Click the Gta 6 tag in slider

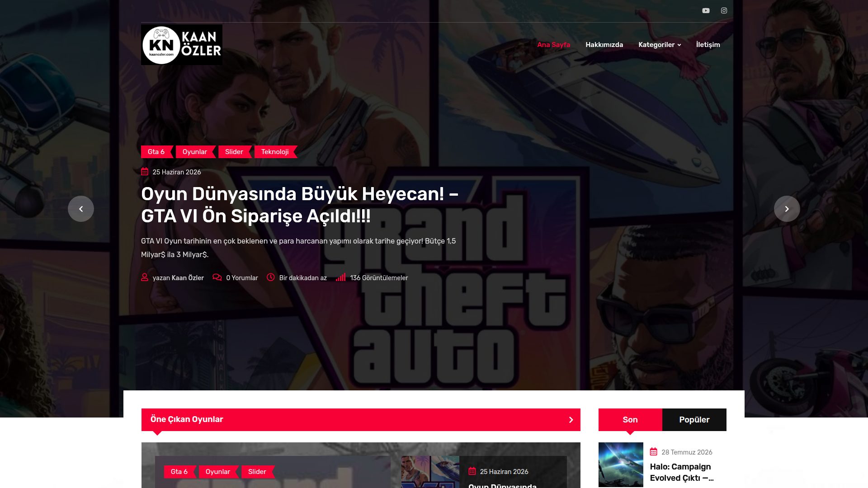click(156, 152)
